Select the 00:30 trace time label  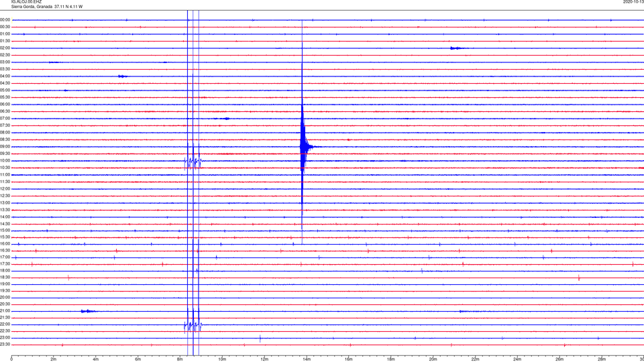point(5,27)
